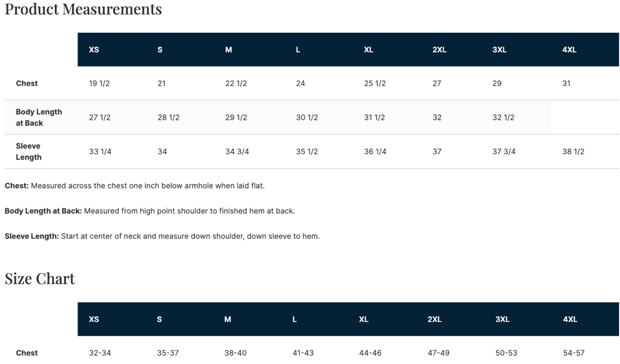Click the 2XL header in Size Chart table

click(x=434, y=319)
